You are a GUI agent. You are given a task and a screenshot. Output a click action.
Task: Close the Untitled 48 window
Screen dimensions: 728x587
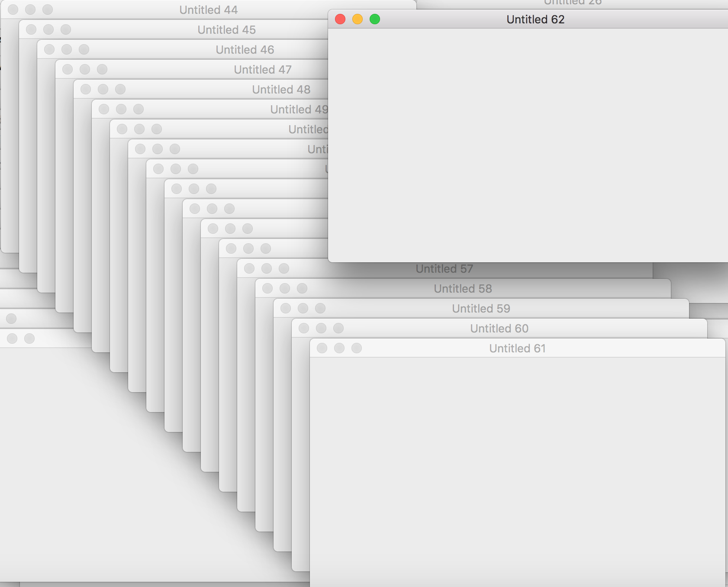(x=86, y=89)
